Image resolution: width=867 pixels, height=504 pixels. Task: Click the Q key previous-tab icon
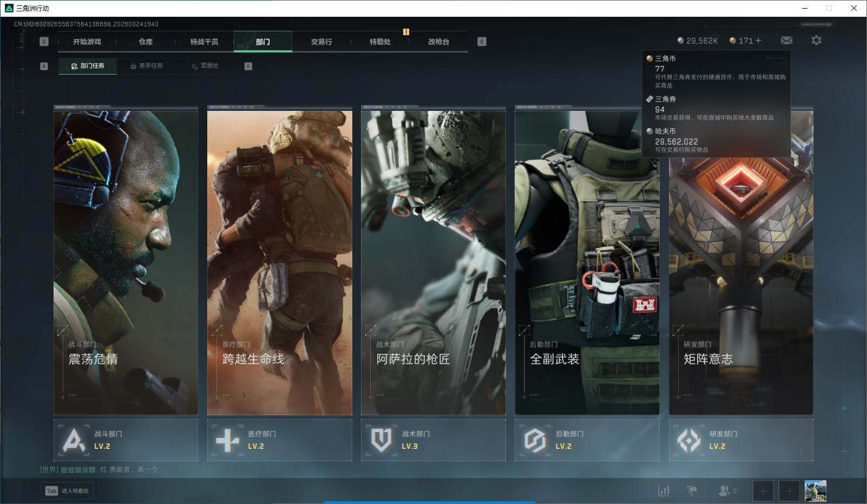point(44,42)
